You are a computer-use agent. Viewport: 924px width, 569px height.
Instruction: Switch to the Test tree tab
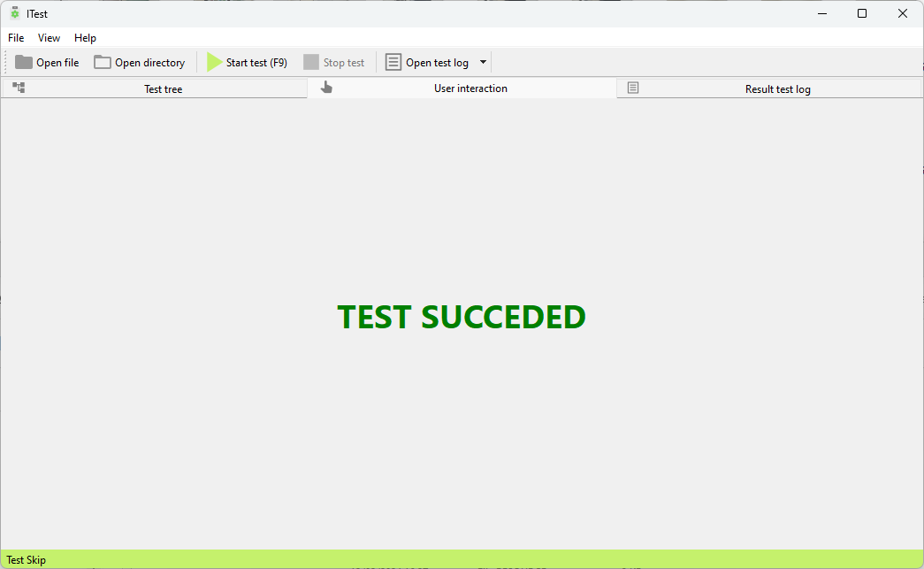[x=154, y=88]
